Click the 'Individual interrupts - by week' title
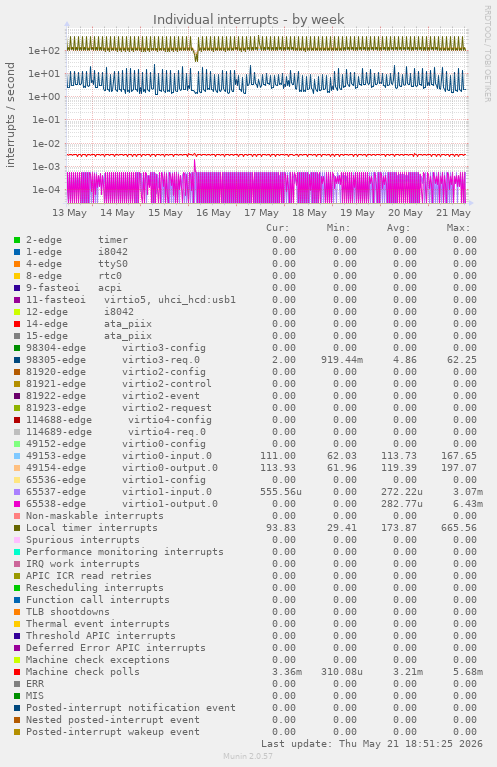 (x=248, y=20)
